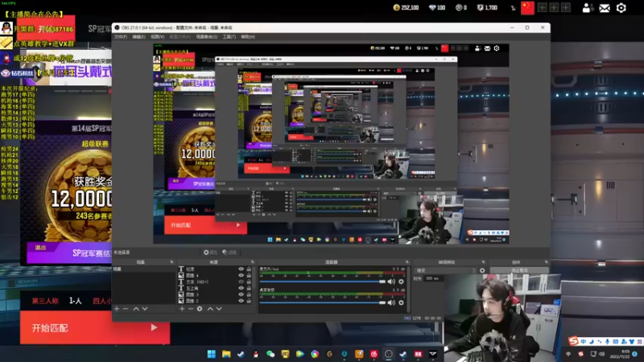Select the 图像 3 source row

215,294
